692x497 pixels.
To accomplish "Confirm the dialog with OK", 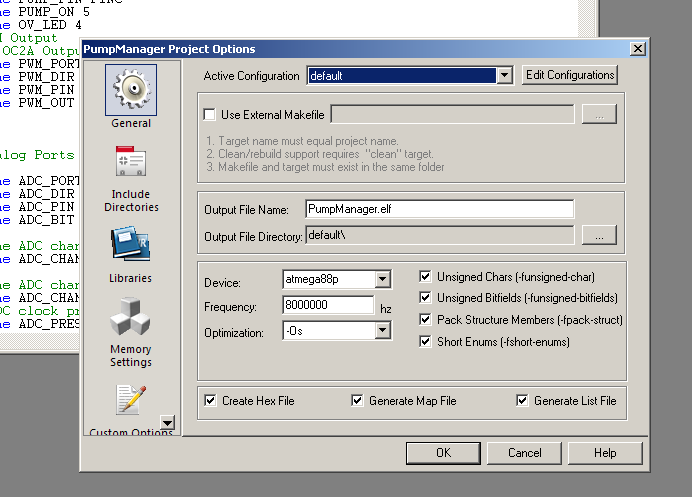I will [x=443, y=453].
